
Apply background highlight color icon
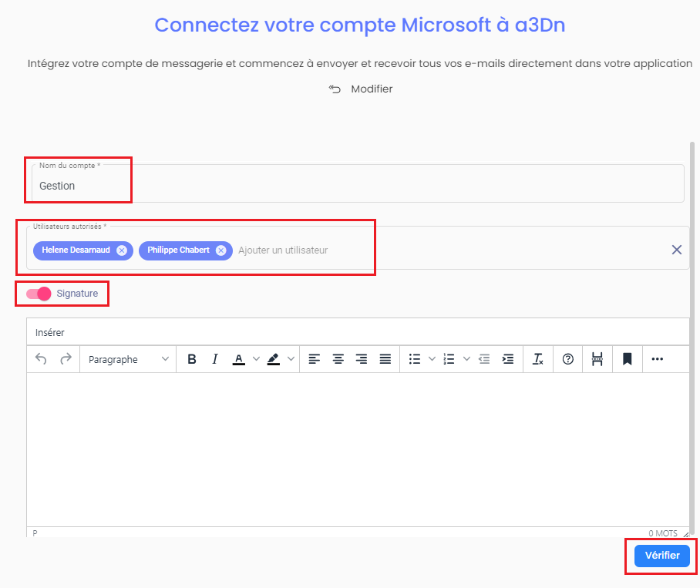click(x=273, y=359)
